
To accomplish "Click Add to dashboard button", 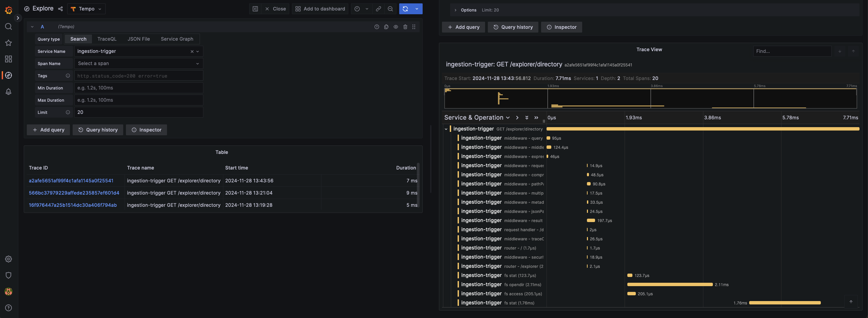I will point(320,9).
